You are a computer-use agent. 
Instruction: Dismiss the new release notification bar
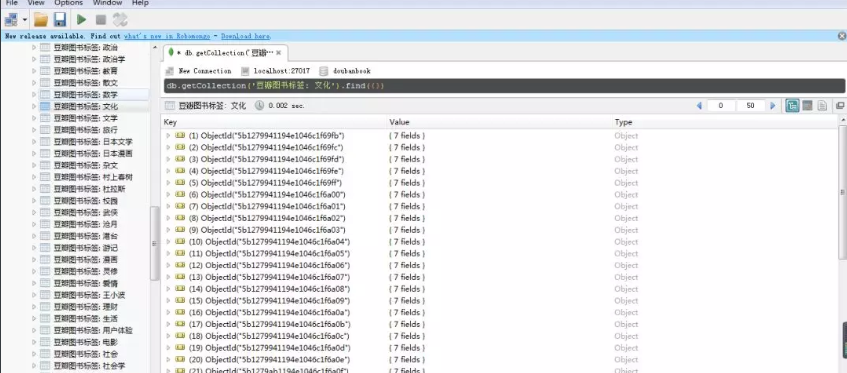coord(842,36)
